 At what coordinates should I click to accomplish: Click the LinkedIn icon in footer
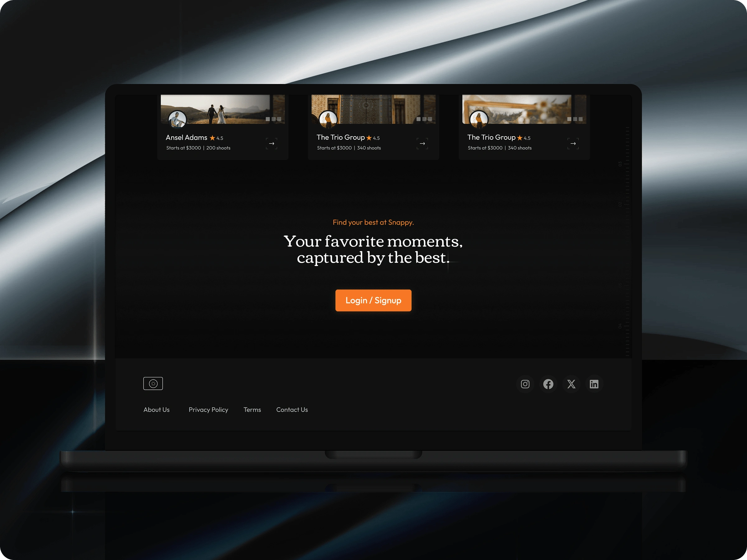pyautogui.click(x=594, y=384)
